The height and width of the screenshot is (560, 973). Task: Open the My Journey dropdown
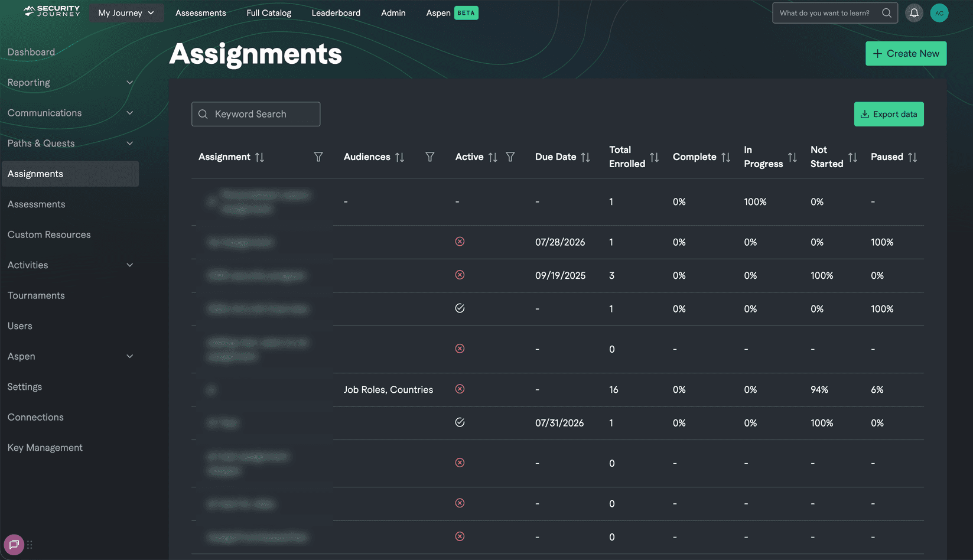[x=126, y=13]
